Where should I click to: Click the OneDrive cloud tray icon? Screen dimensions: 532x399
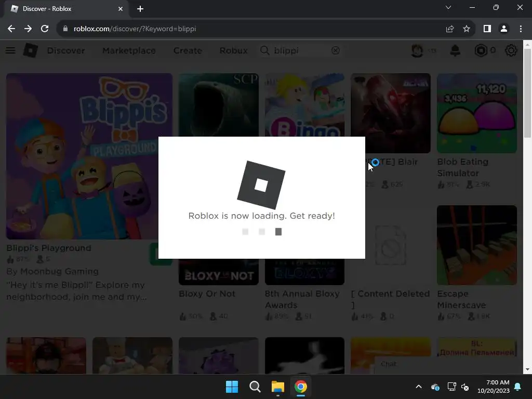(435, 387)
